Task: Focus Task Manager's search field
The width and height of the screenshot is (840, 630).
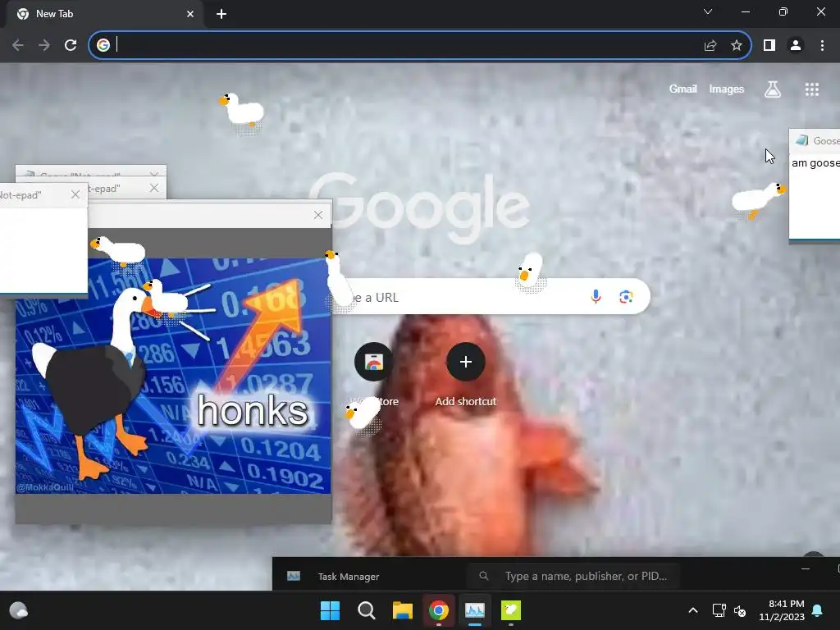Action: (x=573, y=576)
